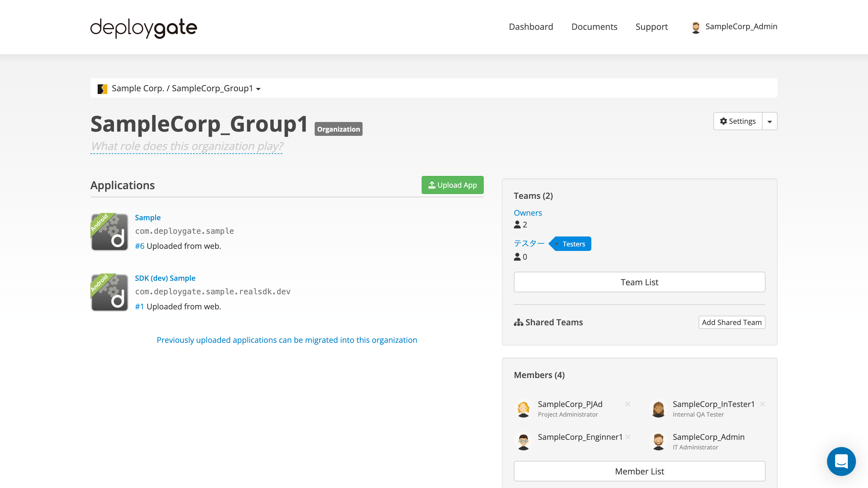Image resolution: width=868 pixels, height=488 pixels.
Task: Remove SampleCorp_InTester1 using the × button
Action: click(762, 404)
